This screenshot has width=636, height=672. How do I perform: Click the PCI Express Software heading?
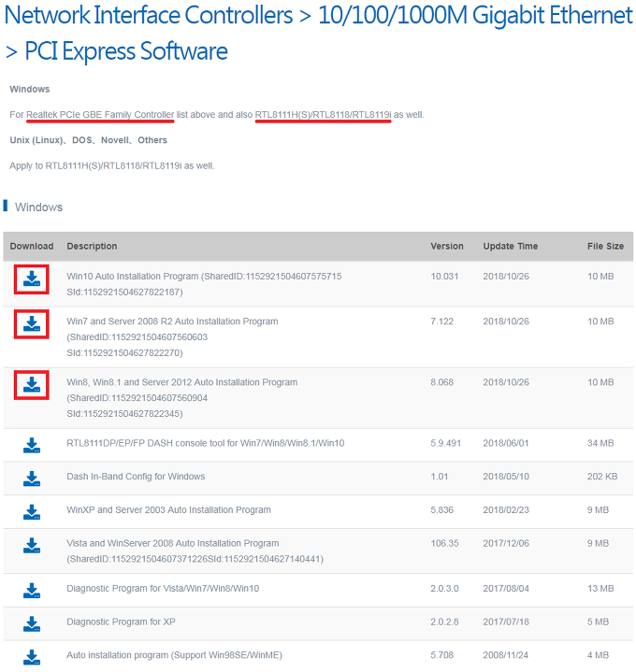point(126,51)
